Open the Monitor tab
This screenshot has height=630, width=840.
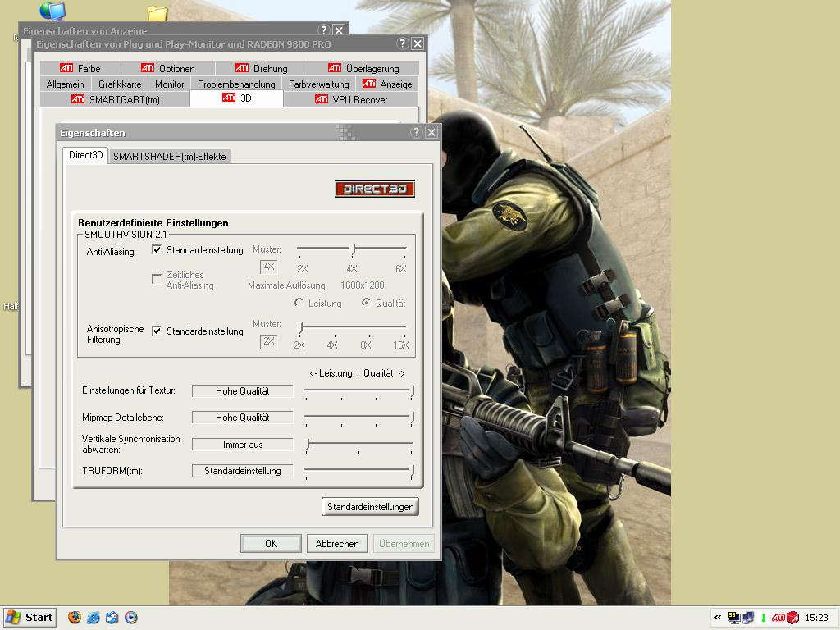(x=169, y=84)
